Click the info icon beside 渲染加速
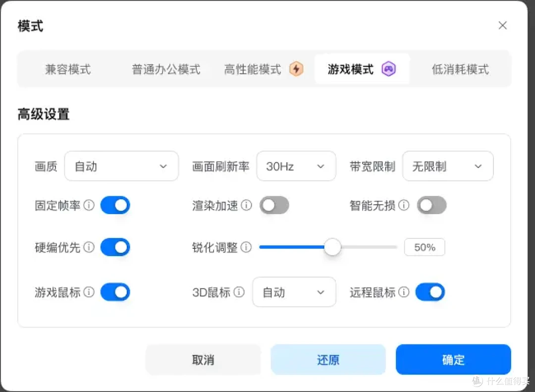Screen dimensions: 535x392 (x=246, y=205)
